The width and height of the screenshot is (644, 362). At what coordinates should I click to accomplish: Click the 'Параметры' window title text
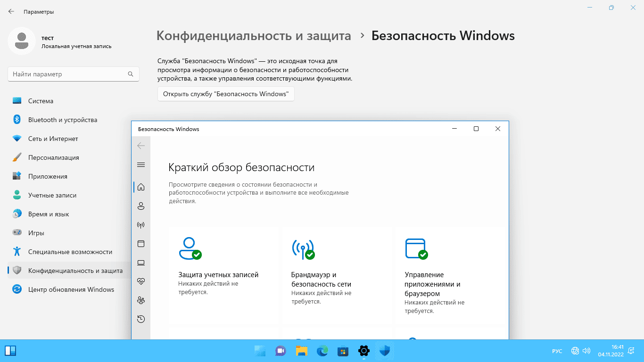[x=39, y=11]
